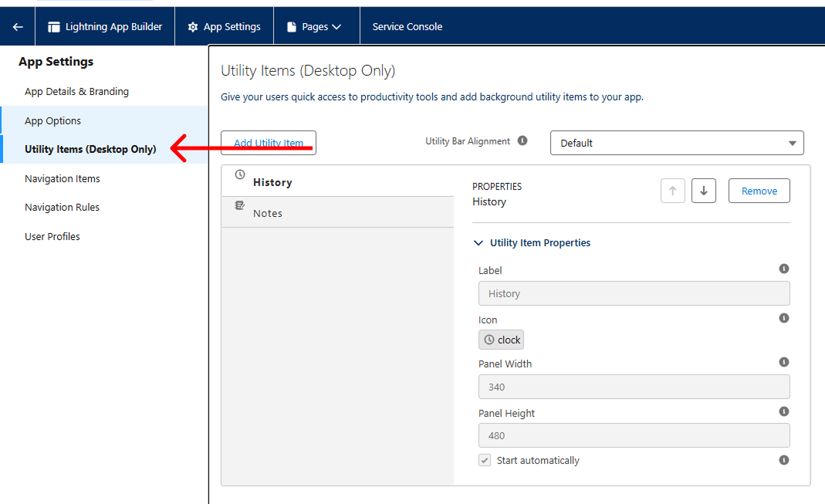Move utility item up arrow
Image resolution: width=825 pixels, height=504 pixels.
click(672, 191)
